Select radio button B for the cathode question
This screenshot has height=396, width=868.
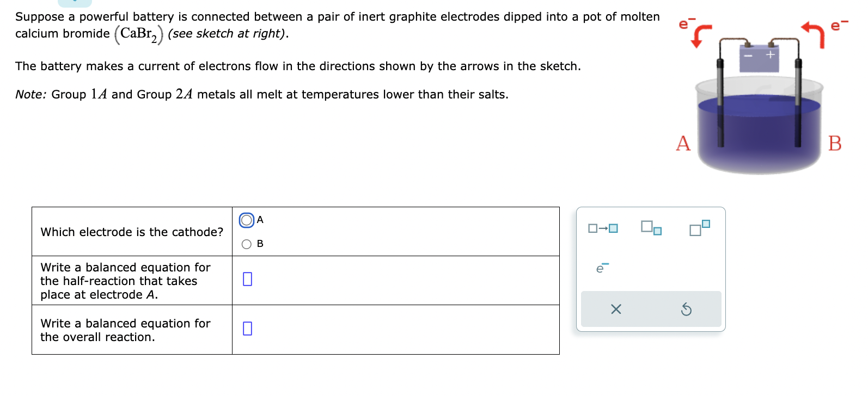coord(246,243)
